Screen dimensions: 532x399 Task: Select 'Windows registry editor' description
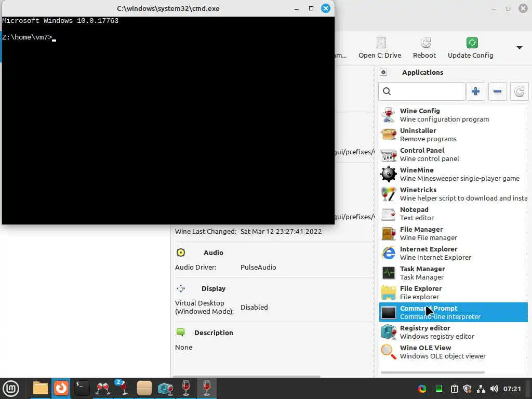pyautogui.click(x=437, y=336)
